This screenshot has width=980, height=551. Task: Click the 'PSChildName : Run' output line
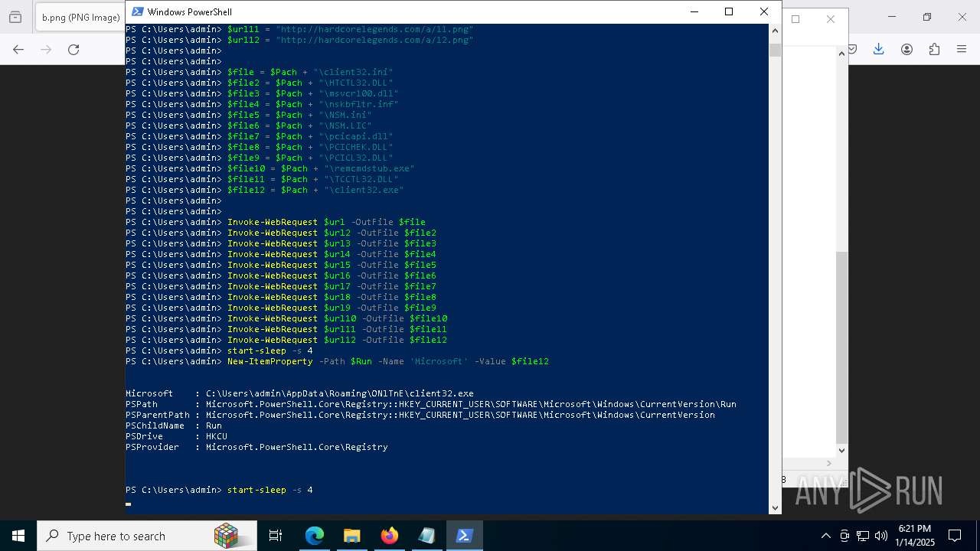point(174,425)
